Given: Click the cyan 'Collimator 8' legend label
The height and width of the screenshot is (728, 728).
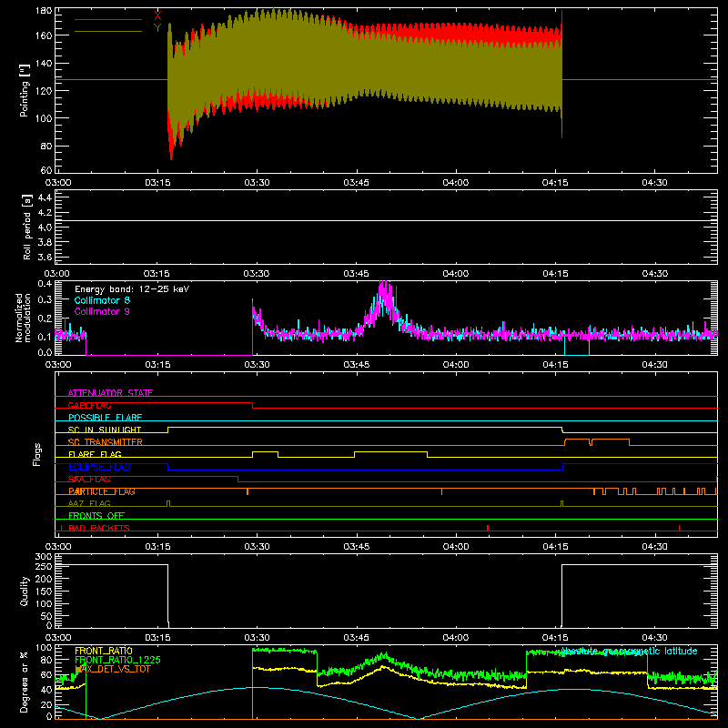Looking at the screenshot, I should pyautogui.click(x=102, y=300).
